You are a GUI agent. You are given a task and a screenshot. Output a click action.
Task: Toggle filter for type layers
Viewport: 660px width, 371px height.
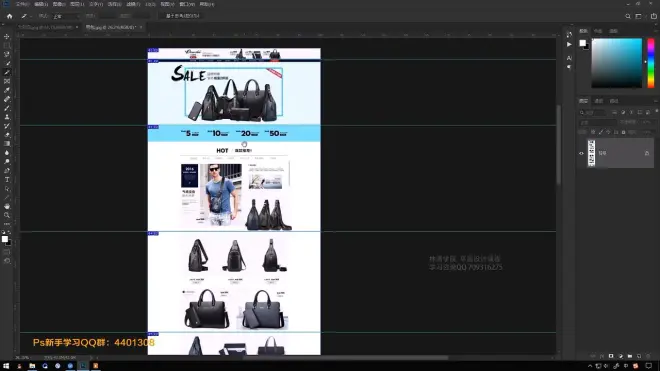coord(631,112)
